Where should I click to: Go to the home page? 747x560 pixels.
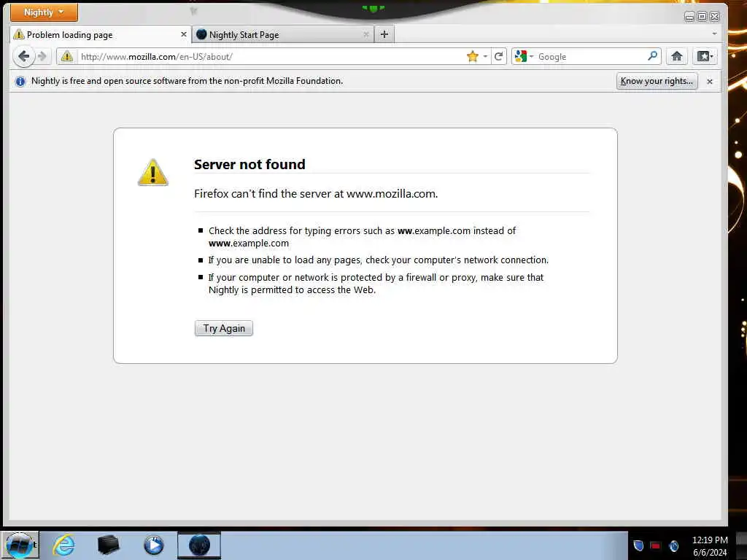tap(676, 57)
